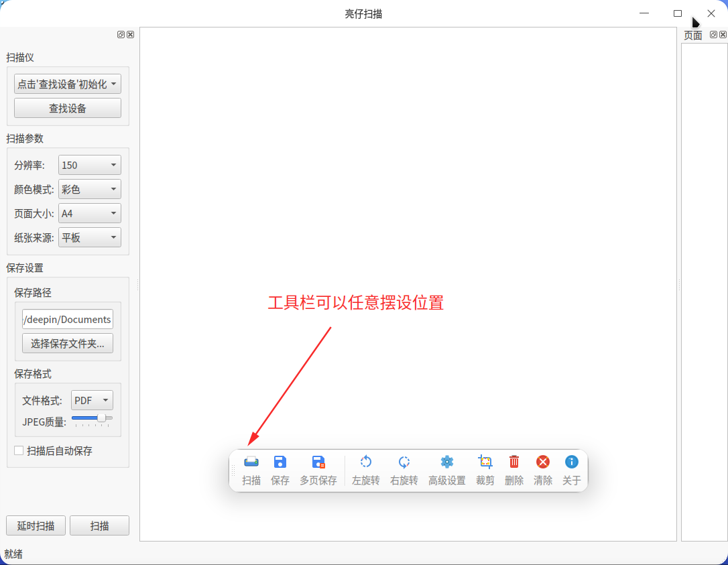Image resolution: width=728 pixels, height=565 pixels.
Task: Click the 扫描参数 section heading
Action: [x=25, y=138]
